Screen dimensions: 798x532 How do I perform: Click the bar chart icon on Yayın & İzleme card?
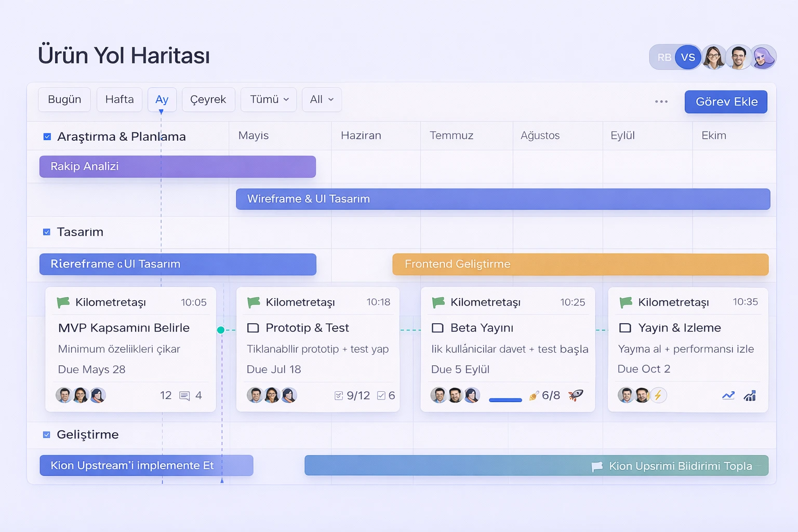pyautogui.click(x=750, y=396)
